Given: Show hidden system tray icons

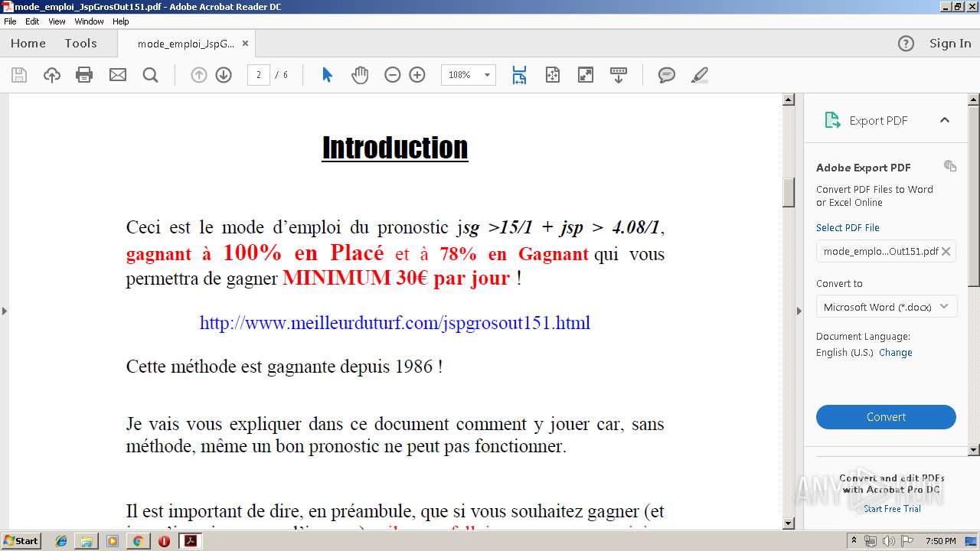Looking at the screenshot, I should (x=854, y=541).
